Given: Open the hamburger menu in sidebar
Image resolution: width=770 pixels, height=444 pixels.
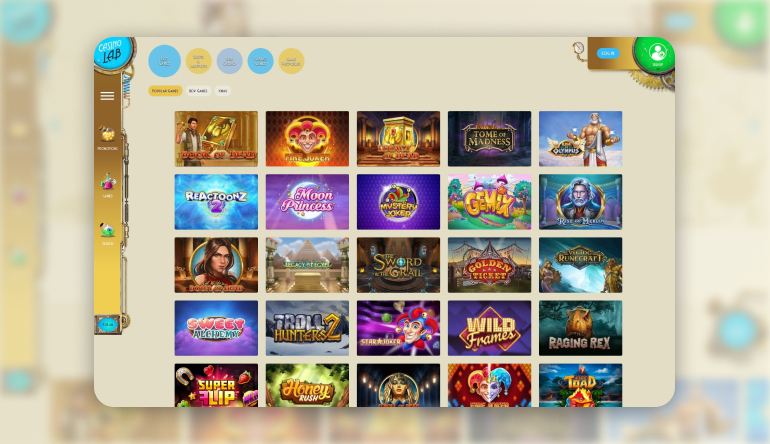Looking at the screenshot, I should (x=107, y=96).
